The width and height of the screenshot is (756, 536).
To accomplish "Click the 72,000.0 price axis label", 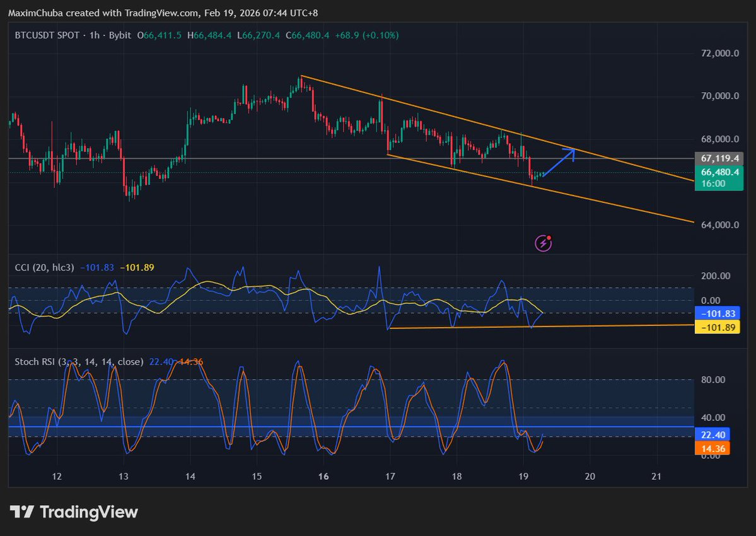I will (x=720, y=53).
